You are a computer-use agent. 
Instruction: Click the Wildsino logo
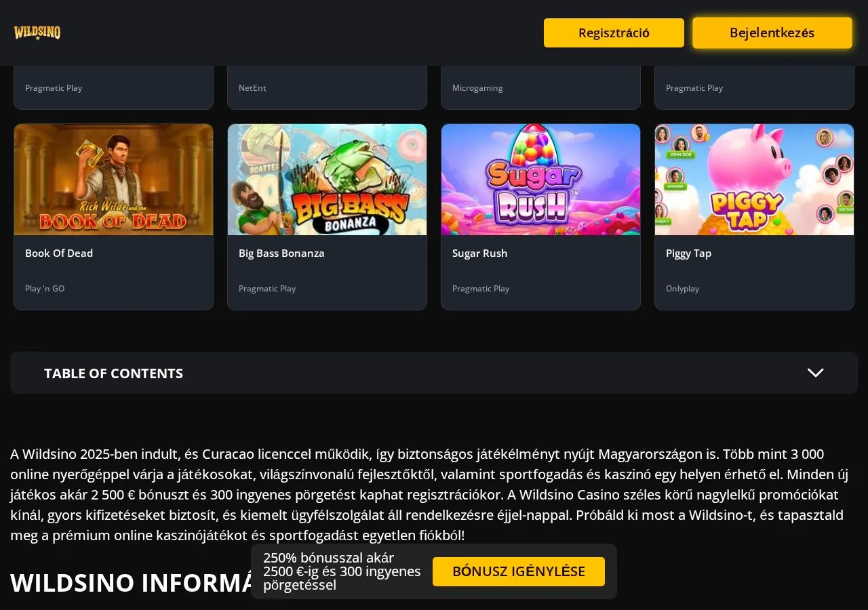[x=37, y=33]
